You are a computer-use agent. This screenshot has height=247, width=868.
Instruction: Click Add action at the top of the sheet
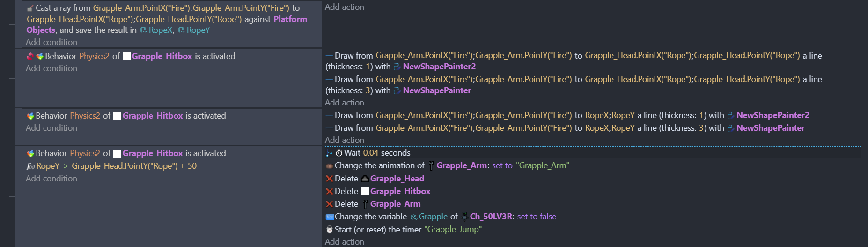345,7
